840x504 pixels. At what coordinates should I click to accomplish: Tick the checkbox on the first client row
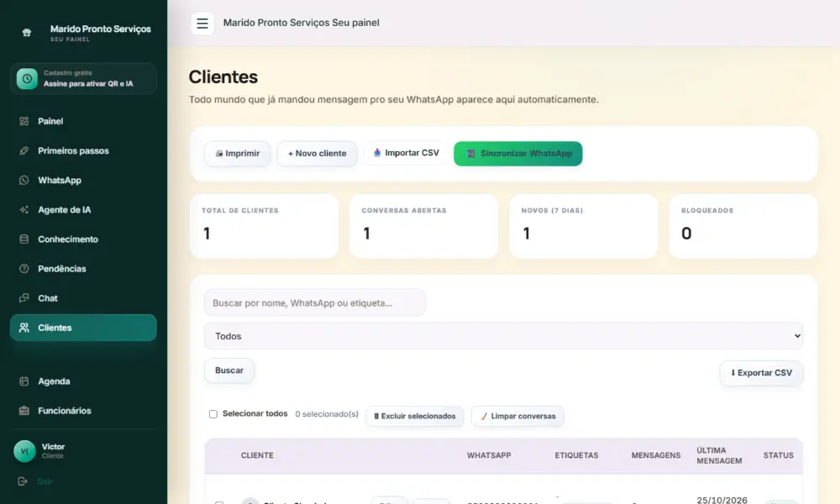pyautogui.click(x=219, y=502)
